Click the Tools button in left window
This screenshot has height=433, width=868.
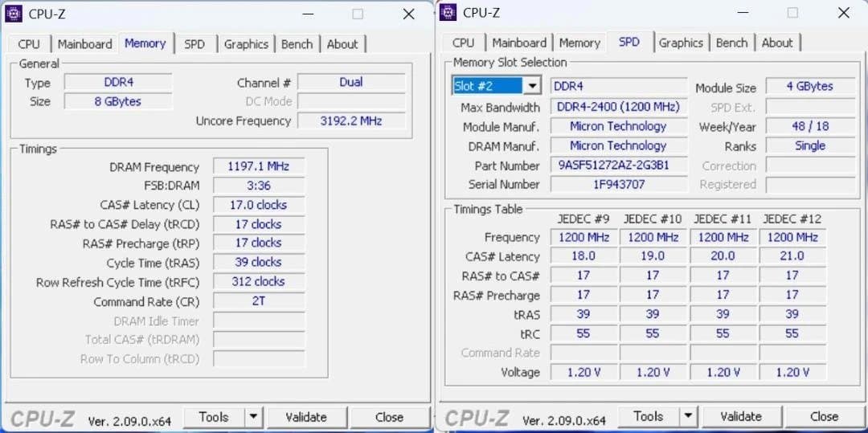point(215,418)
